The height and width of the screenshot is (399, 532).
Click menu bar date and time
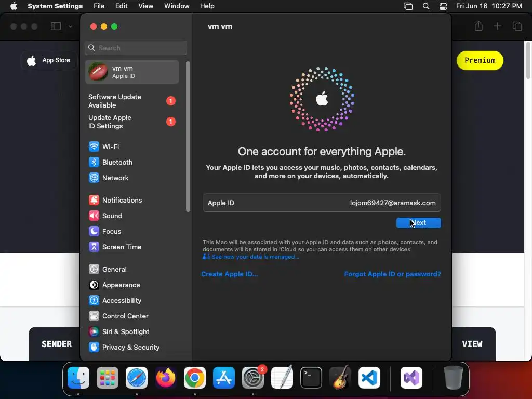(489, 6)
